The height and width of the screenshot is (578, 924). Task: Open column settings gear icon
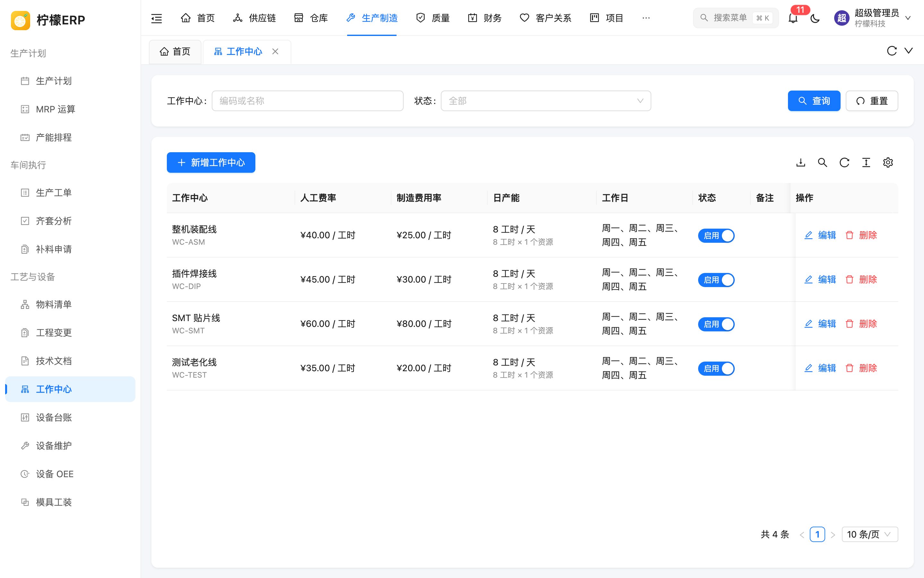coord(888,162)
